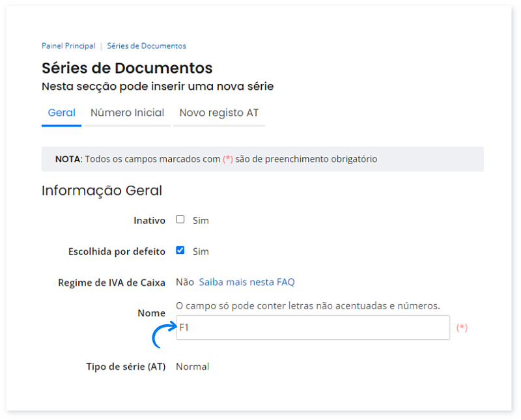Viewport: 521px width, 420px height.
Task: Open the Número Inicial tab
Action: 127,113
